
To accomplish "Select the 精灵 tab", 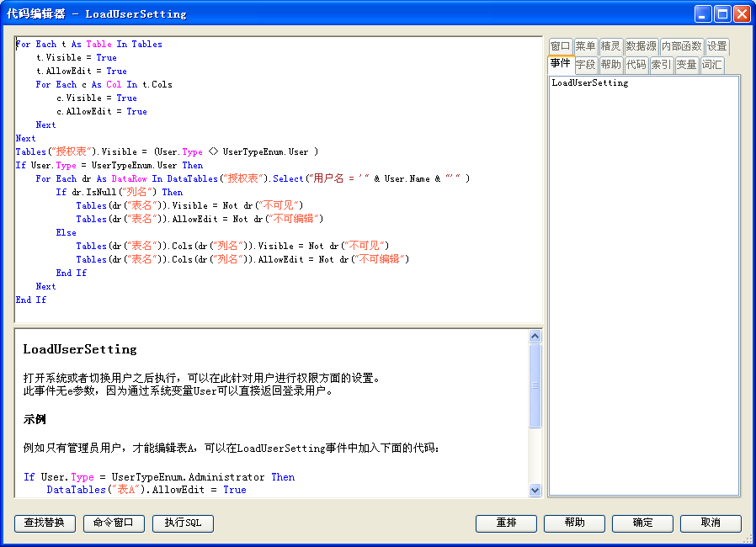I will pos(610,46).
